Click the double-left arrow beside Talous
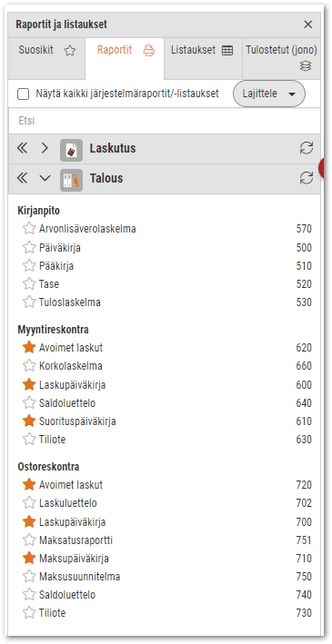Viewport: 332px width, 644px height. 23,178
